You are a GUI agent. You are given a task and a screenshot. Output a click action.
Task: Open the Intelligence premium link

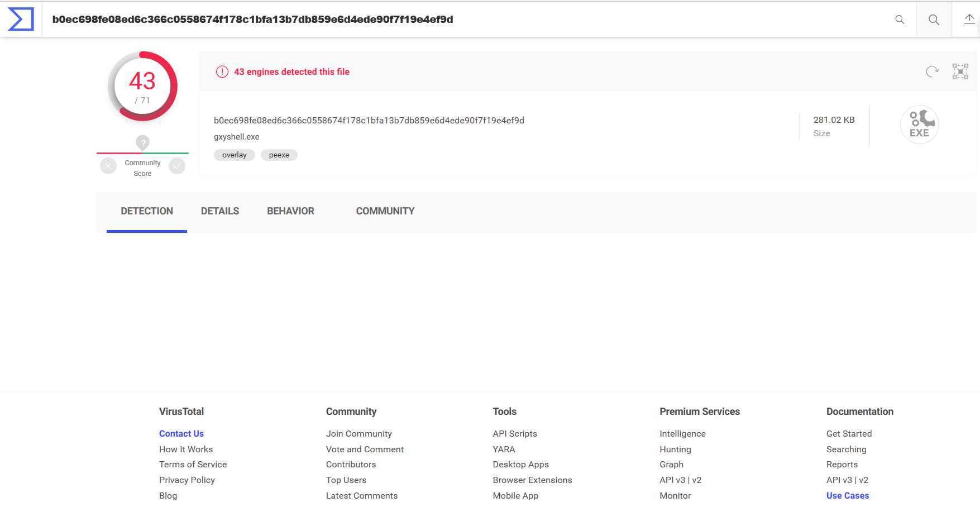(x=683, y=434)
